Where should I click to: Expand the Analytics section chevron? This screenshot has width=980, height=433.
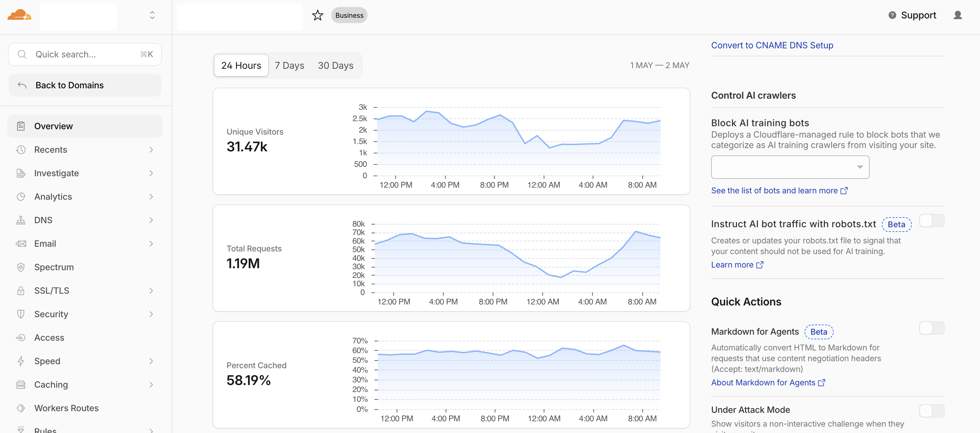(151, 197)
